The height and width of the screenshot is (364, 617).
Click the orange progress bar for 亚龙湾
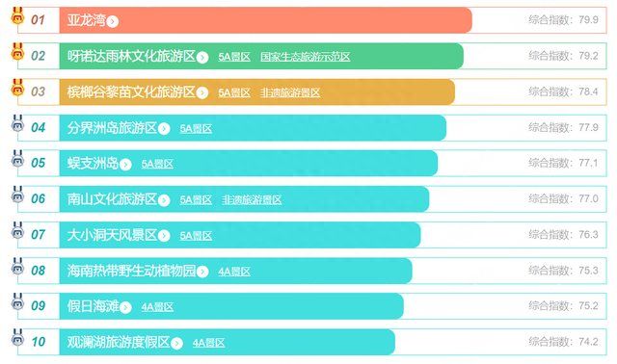(x=266, y=20)
